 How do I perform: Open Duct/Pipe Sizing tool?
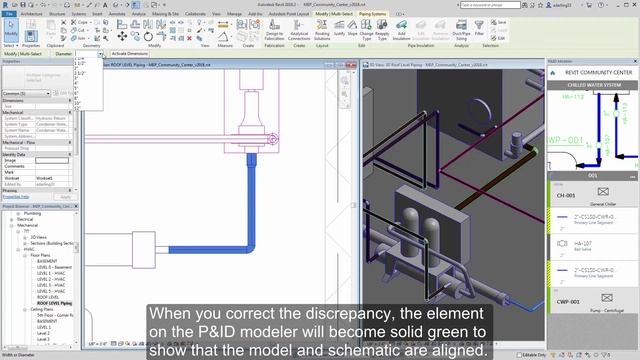461,30
